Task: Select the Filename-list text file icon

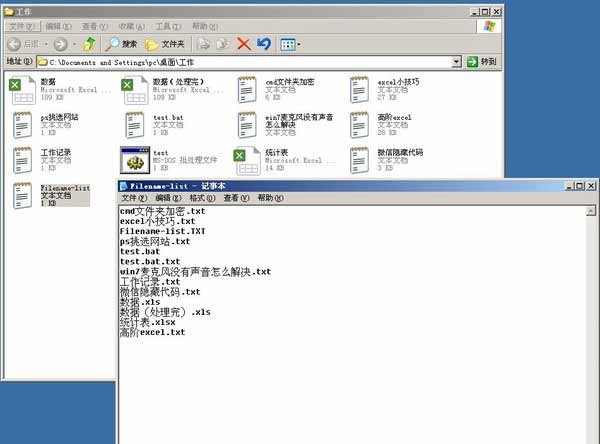Action: click(22, 196)
